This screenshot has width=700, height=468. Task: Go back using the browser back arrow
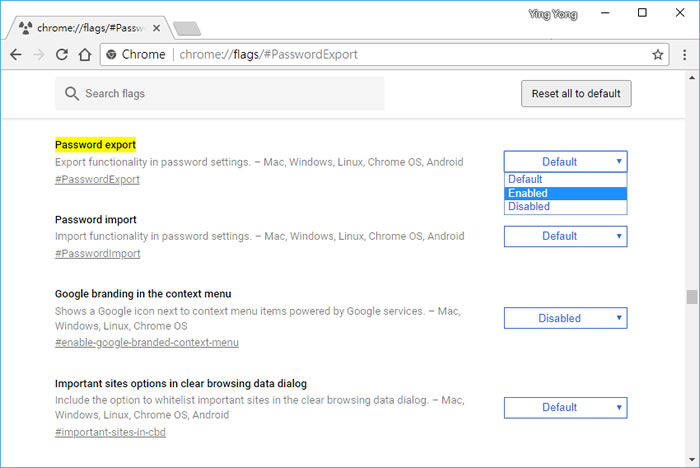point(16,54)
